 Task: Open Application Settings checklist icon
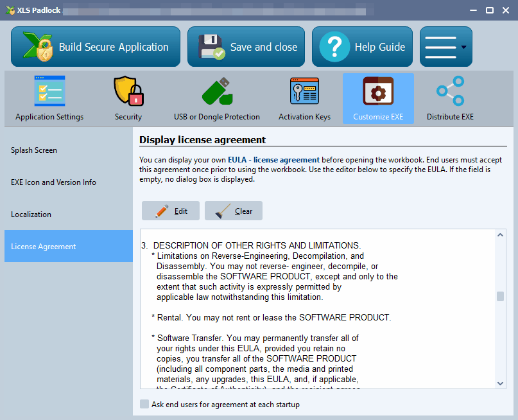click(49, 91)
